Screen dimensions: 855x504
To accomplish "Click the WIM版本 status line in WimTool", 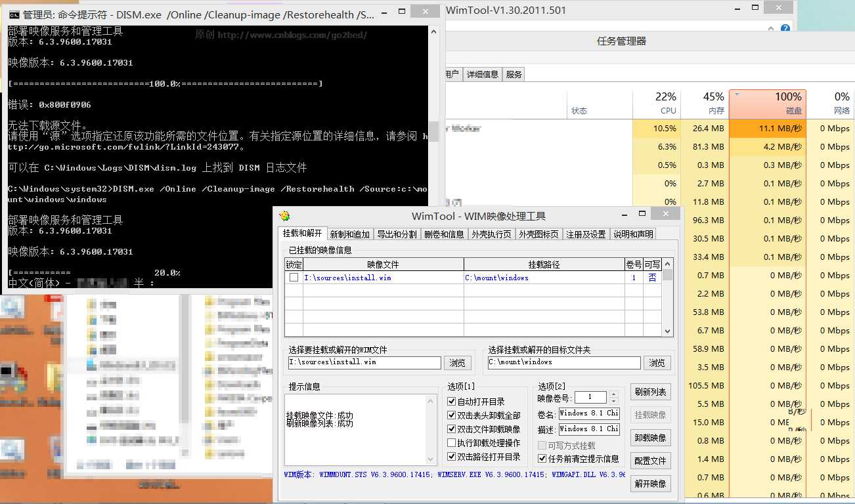I will [x=454, y=474].
